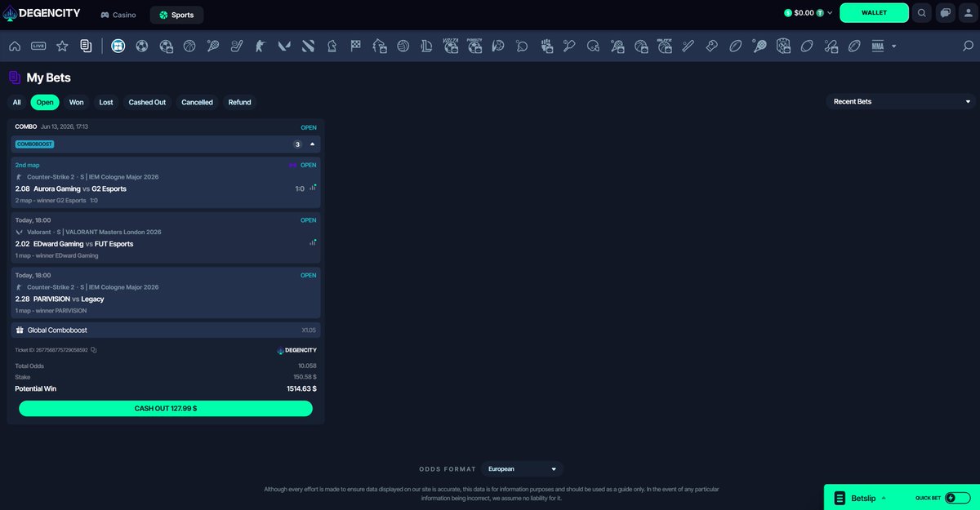Show Lost bets filter
980x510 pixels.
coord(106,102)
